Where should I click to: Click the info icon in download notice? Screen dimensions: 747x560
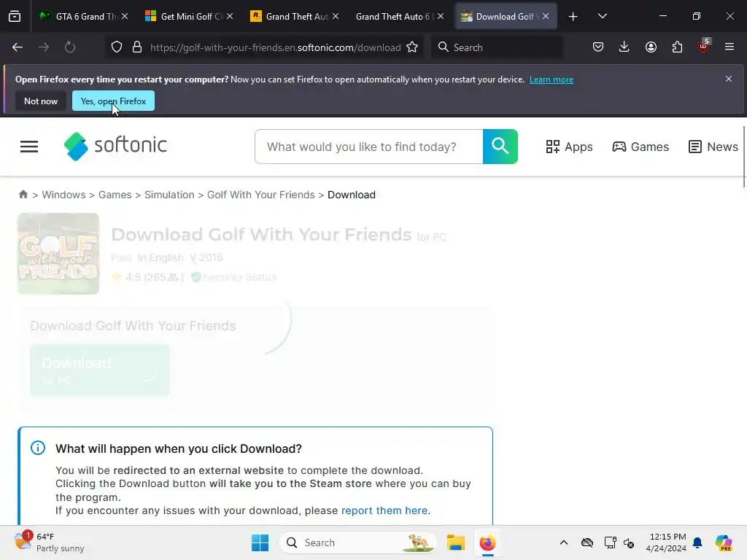click(38, 448)
